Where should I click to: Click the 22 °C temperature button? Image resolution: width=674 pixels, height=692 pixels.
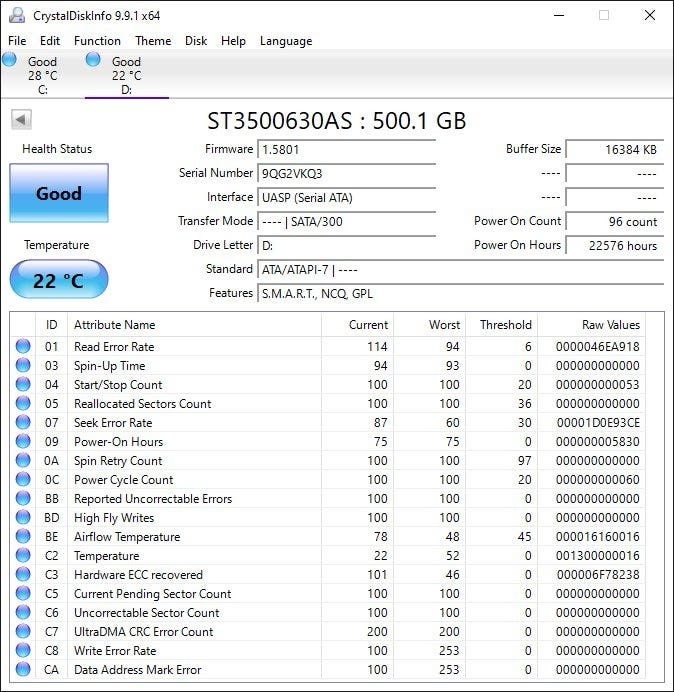point(59,280)
